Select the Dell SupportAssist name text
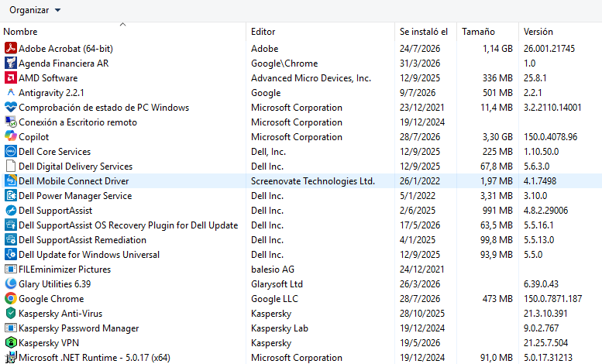This screenshot has width=602, height=364. pos(56,211)
